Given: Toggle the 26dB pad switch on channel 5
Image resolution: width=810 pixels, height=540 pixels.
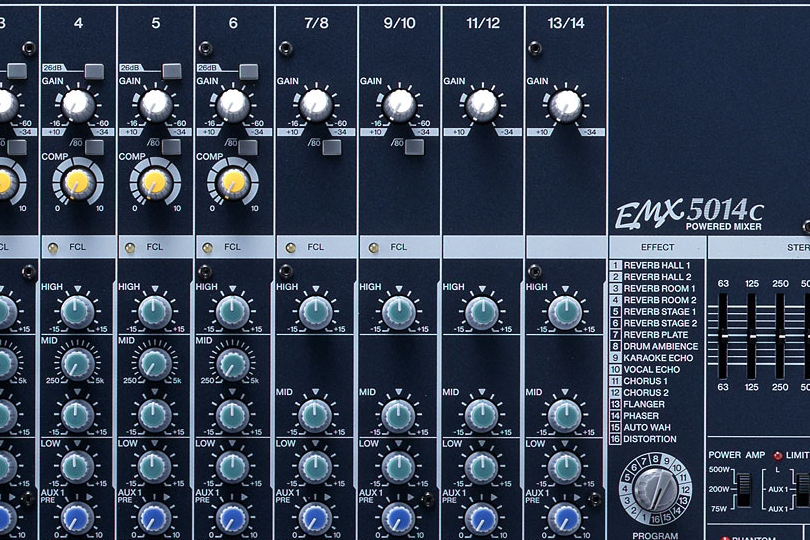Looking at the screenshot, I should coord(172,71).
